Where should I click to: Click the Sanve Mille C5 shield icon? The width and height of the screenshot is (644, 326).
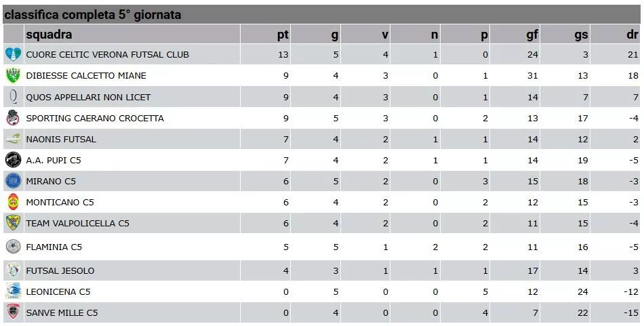tap(13, 312)
